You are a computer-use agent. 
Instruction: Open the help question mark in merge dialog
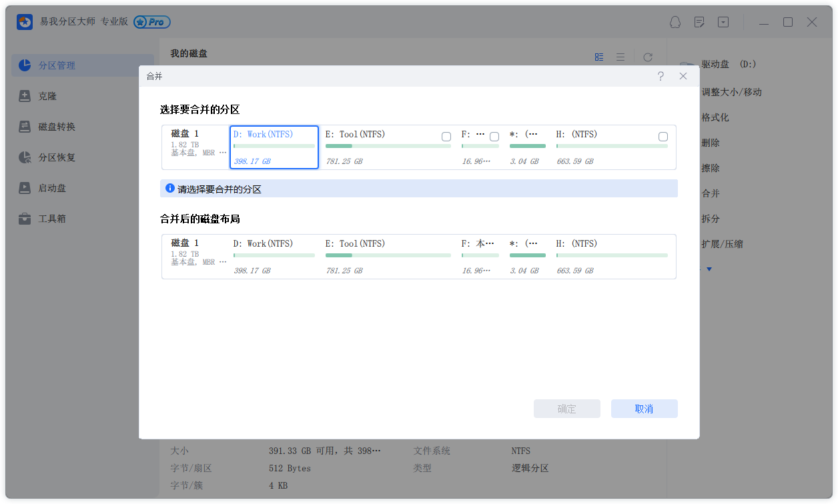[x=661, y=76]
